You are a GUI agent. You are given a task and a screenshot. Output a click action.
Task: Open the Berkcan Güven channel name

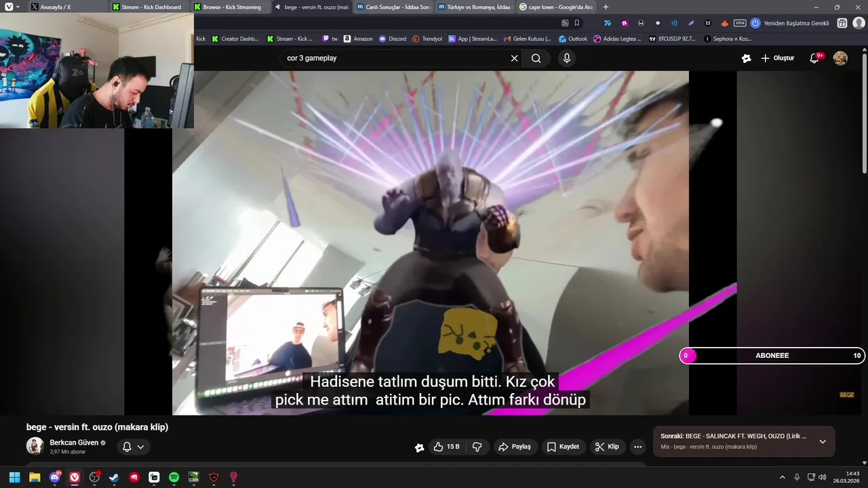[x=74, y=443]
